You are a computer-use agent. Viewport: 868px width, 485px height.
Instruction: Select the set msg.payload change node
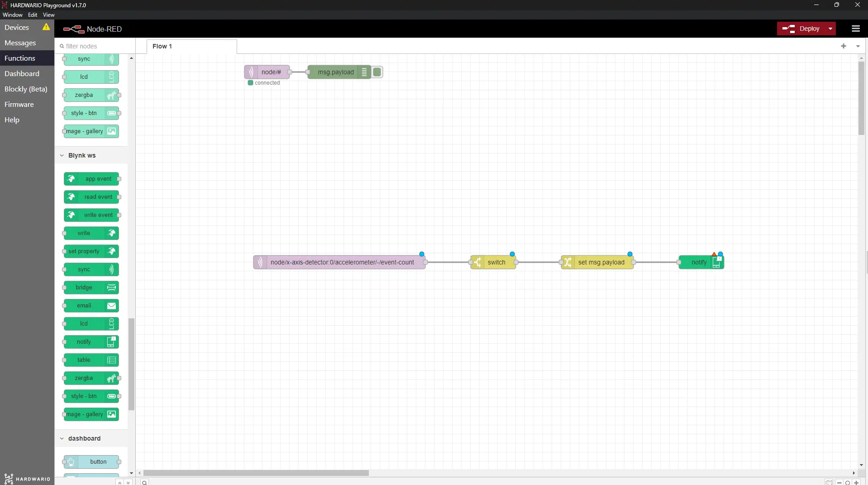(597, 262)
